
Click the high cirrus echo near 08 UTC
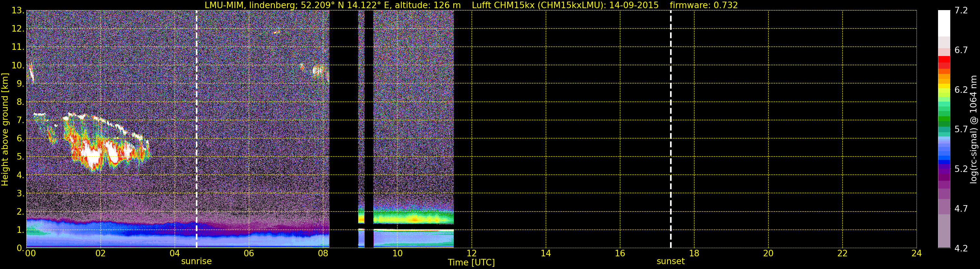318,71
